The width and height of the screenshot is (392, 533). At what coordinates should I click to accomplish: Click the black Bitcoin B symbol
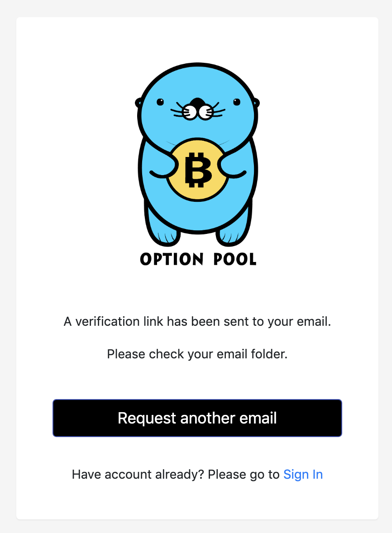[x=198, y=170]
